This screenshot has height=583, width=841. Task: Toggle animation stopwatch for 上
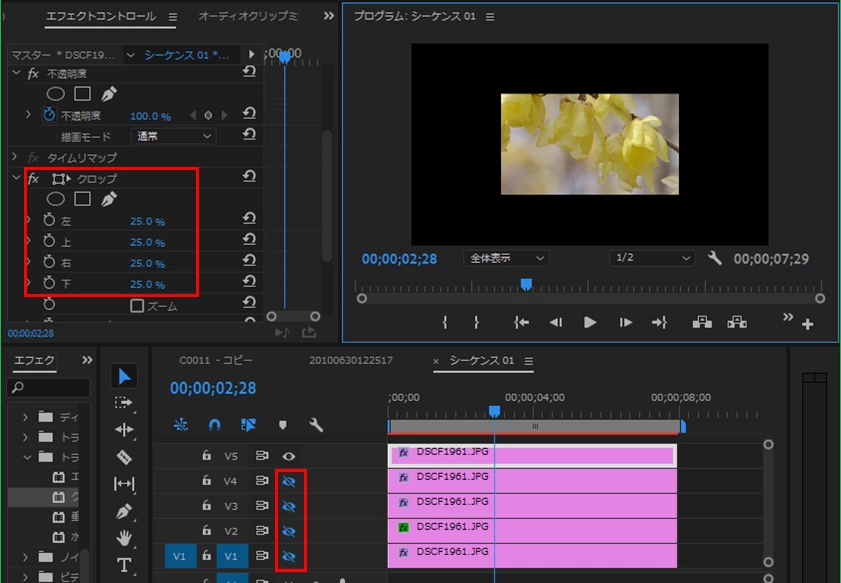(49, 241)
